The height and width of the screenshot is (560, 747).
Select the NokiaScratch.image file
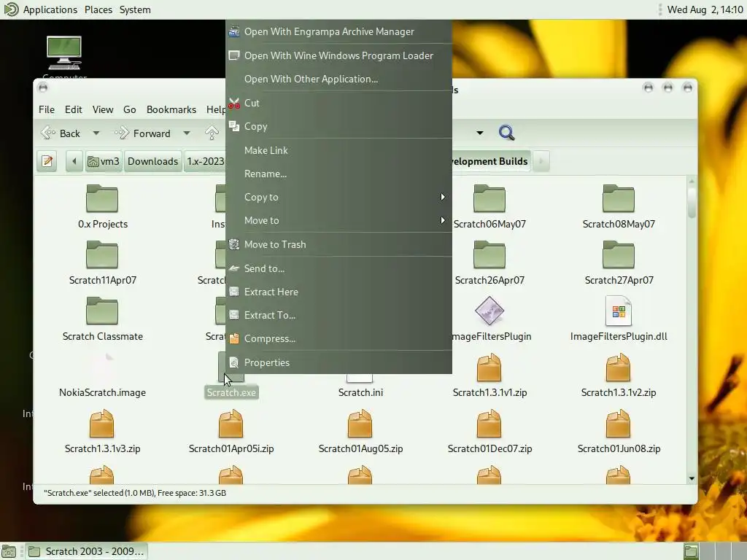[102, 392]
